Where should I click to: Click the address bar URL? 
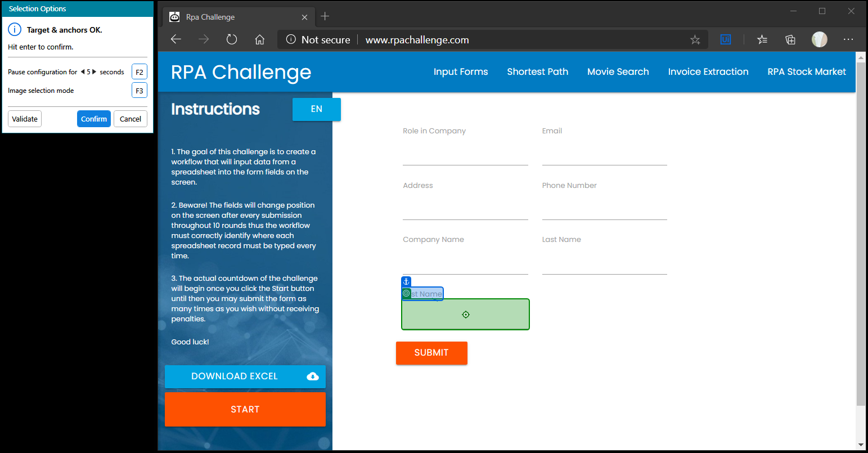coord(417,40)
